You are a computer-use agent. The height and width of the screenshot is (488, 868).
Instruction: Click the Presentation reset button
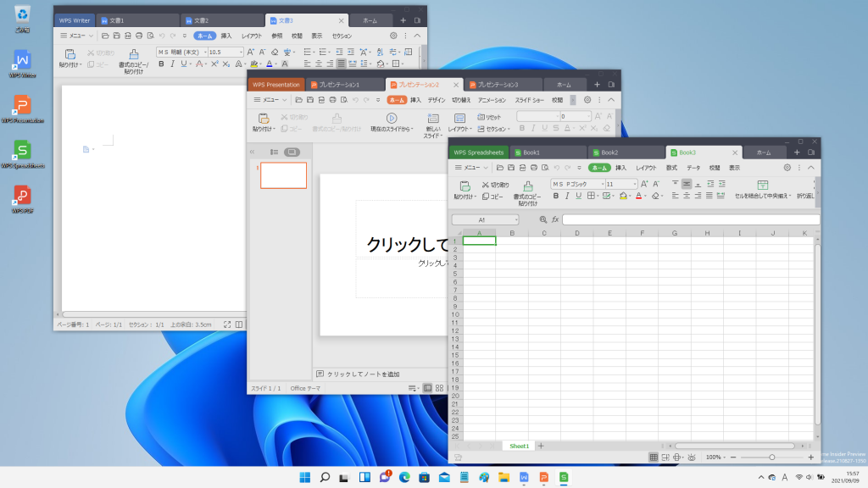489,117
